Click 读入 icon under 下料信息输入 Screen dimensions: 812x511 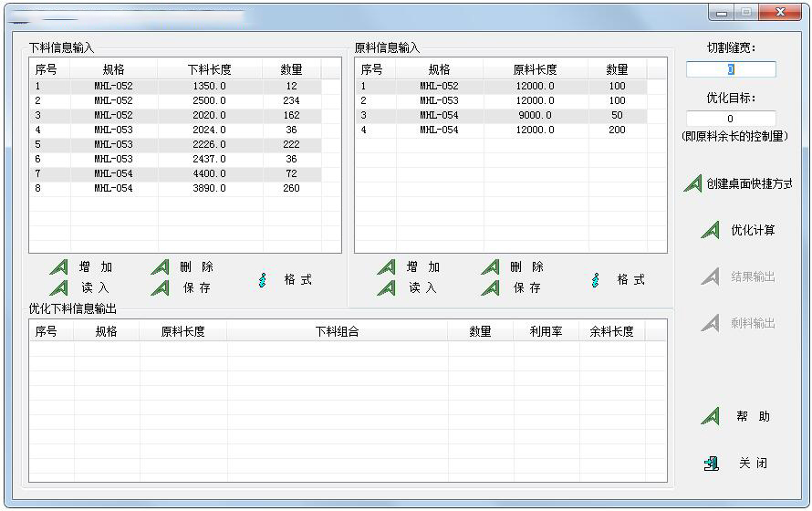(x=58, y=287)
